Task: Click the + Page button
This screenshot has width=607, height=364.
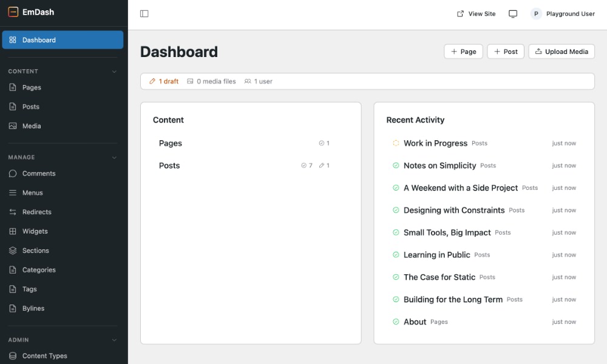Action: tap(463, 52)
